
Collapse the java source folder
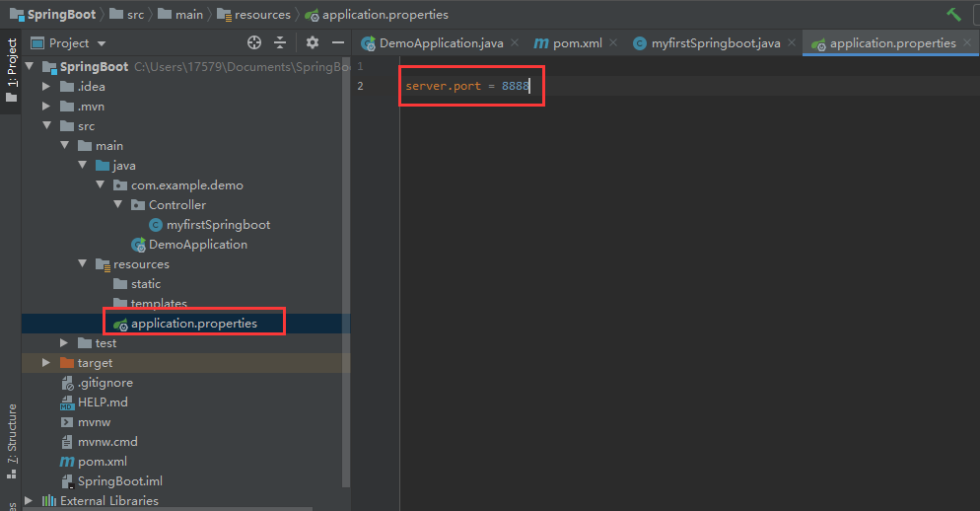coord(83,165)
